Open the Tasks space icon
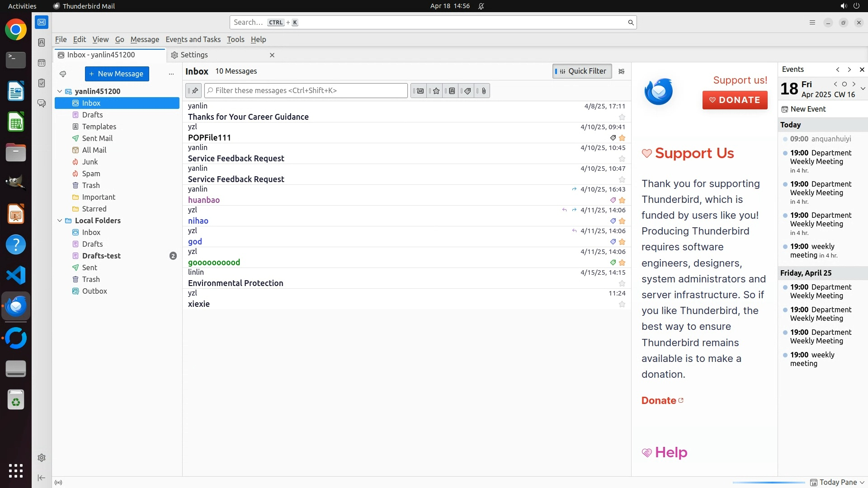 (x=42, y=83)
